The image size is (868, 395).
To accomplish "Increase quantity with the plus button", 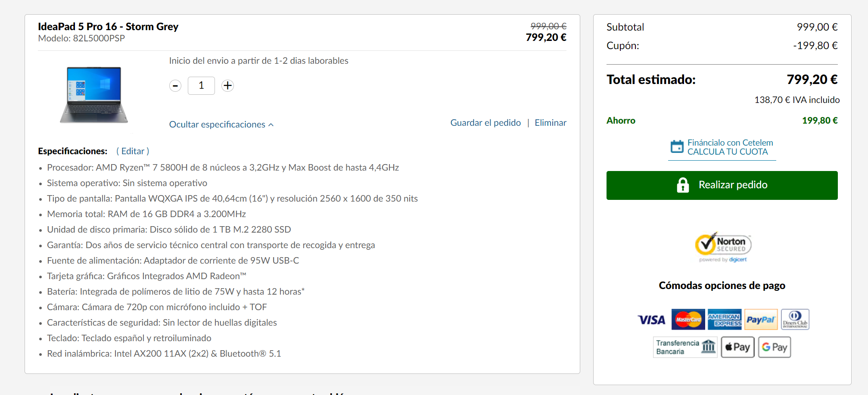I will 227,86.
